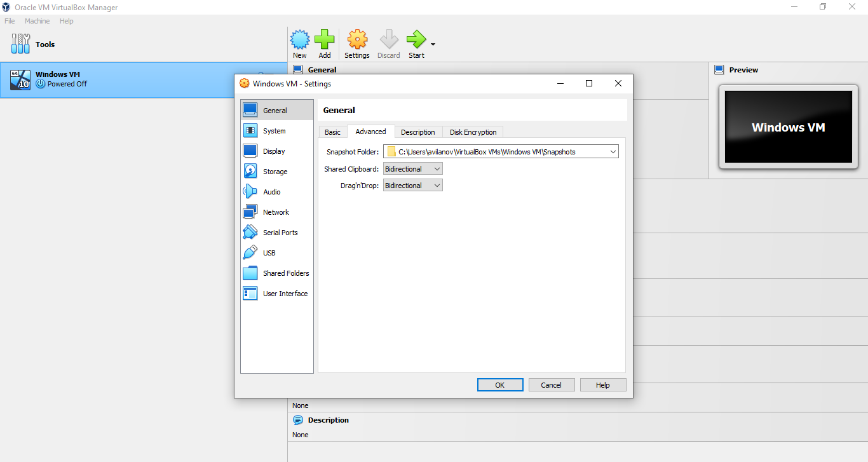
Task: Click the Help button in Settings
Action: (603, 385)
